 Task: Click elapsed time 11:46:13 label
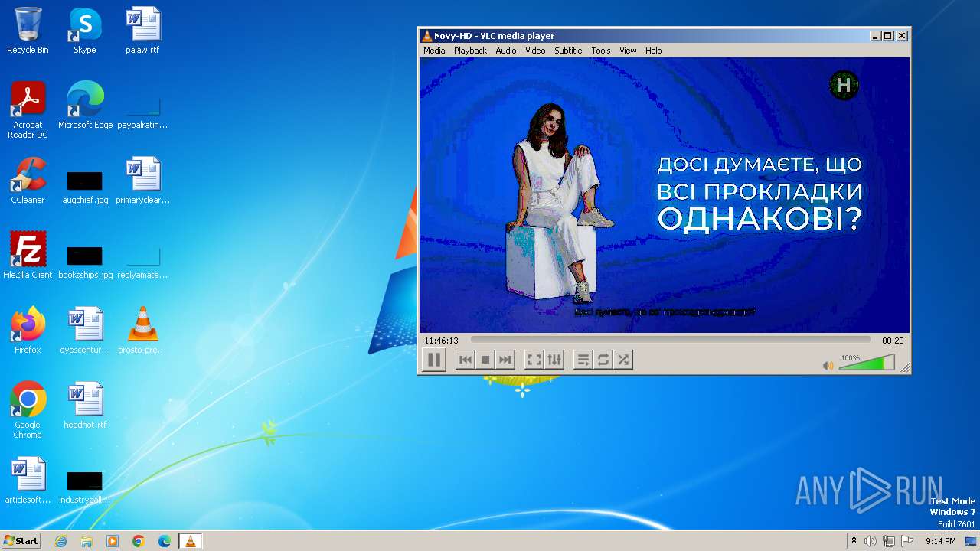(x=441, y=341)
